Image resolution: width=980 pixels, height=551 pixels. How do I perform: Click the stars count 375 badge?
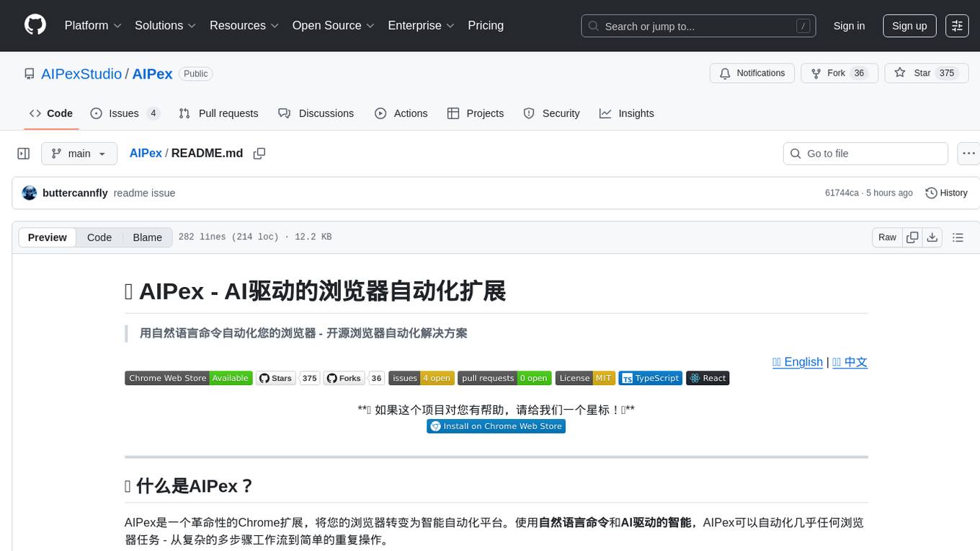click(310, 378)
